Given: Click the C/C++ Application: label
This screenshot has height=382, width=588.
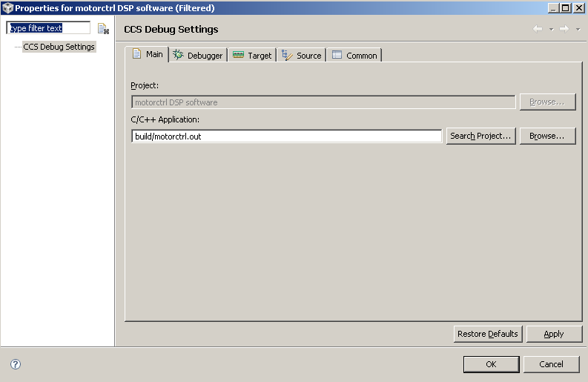Looking at the screenshot, I should 165,119.
